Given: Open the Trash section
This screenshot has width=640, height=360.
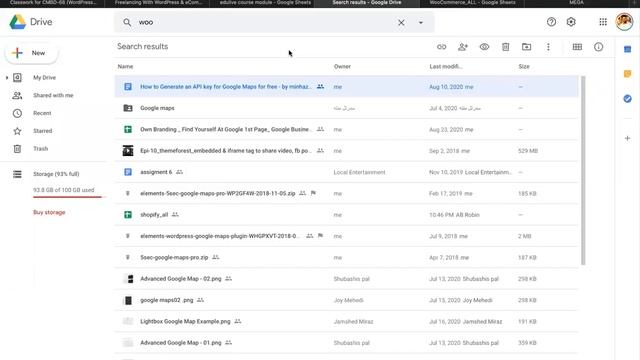Looking at the screenshot, I should pos(40,149).
